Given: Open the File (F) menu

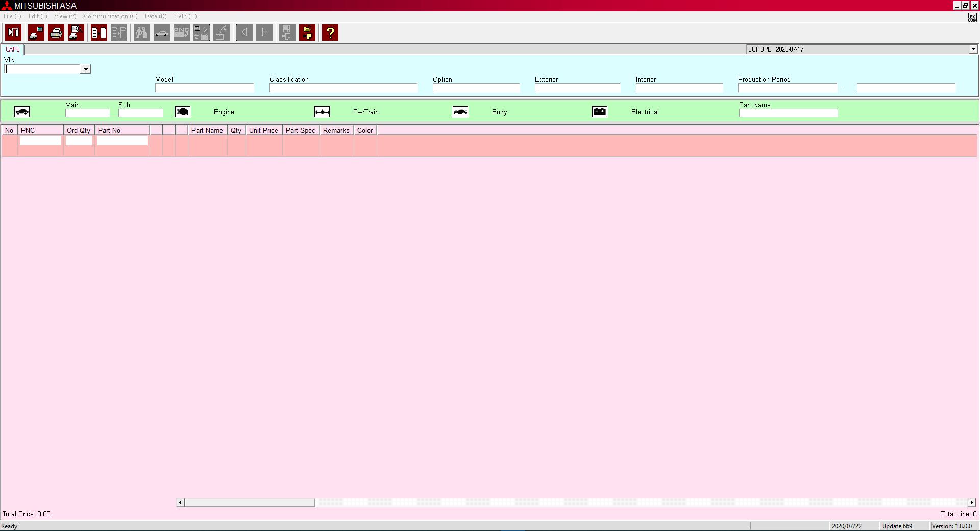Looking at the screenshot, I should pyautogui.click(x=12, y=16).
